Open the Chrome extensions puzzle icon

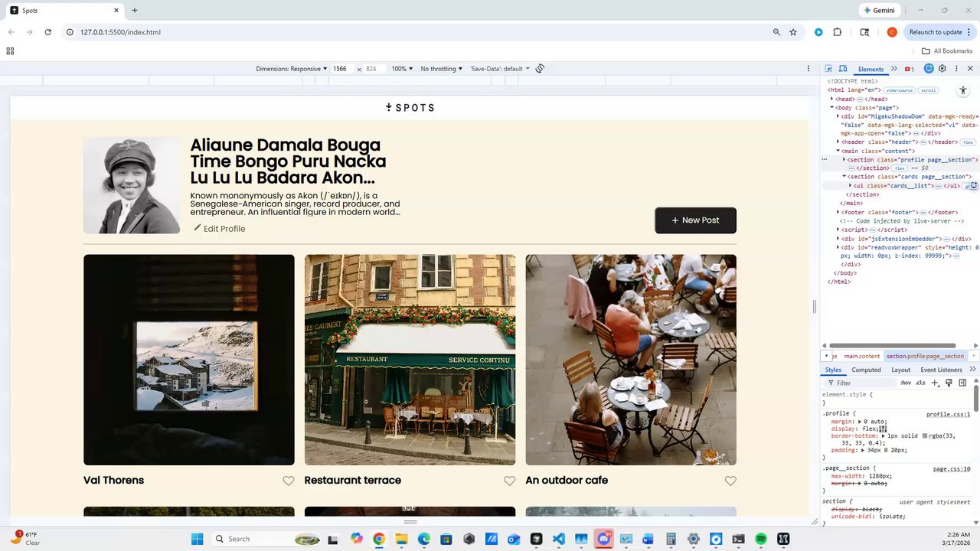[837, 32]
